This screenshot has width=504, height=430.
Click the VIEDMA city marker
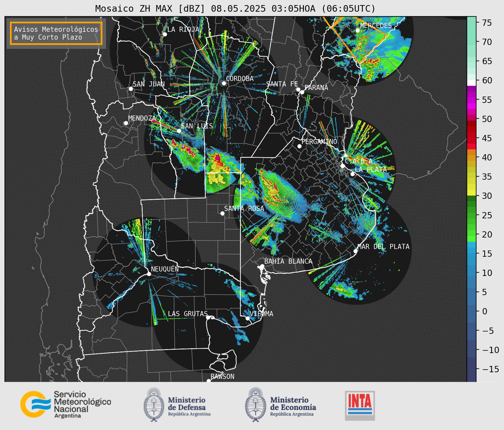click(x=248, y=318)
